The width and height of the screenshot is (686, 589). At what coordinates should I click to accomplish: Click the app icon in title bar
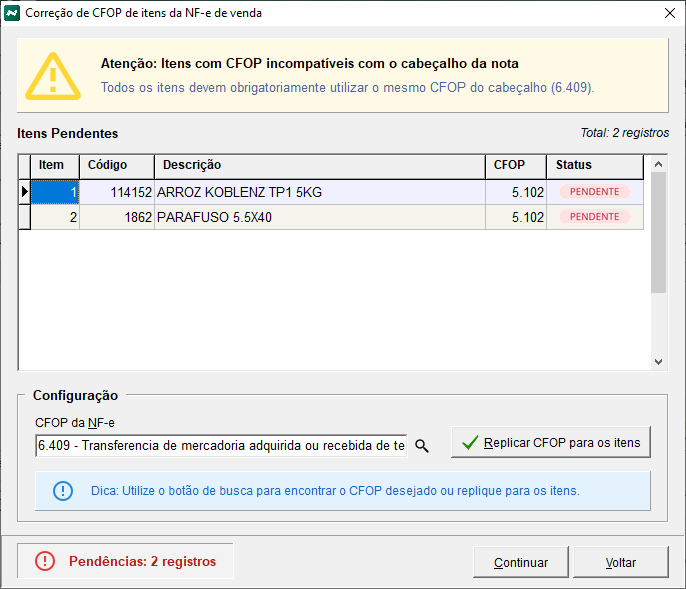pos(12,13)
